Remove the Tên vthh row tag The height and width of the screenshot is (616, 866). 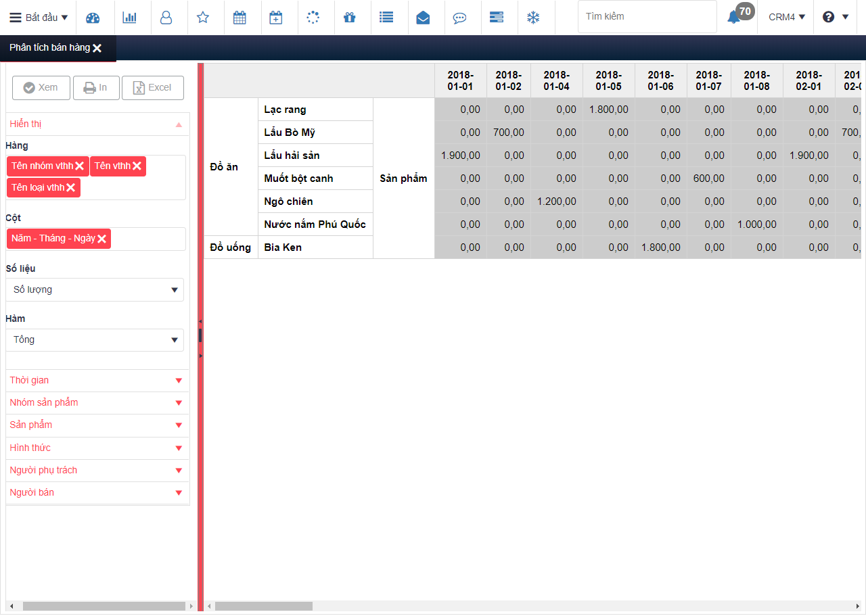click(137, 166)
